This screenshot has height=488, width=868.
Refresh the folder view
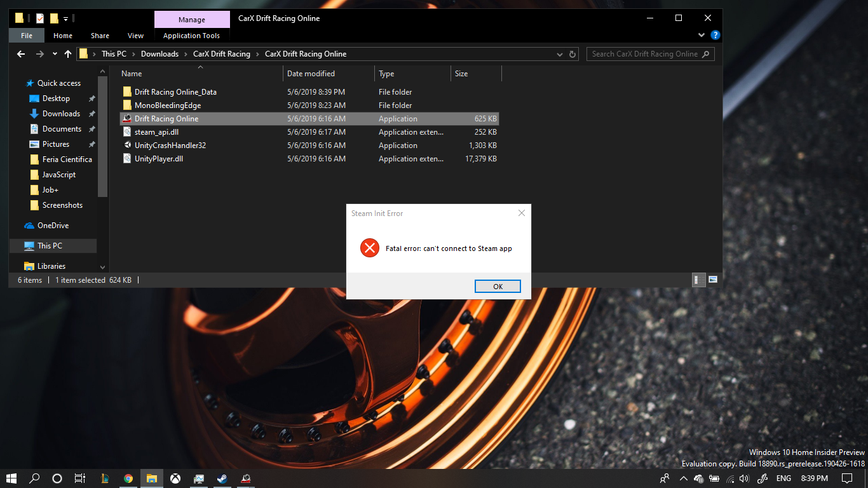click(573, 54)
